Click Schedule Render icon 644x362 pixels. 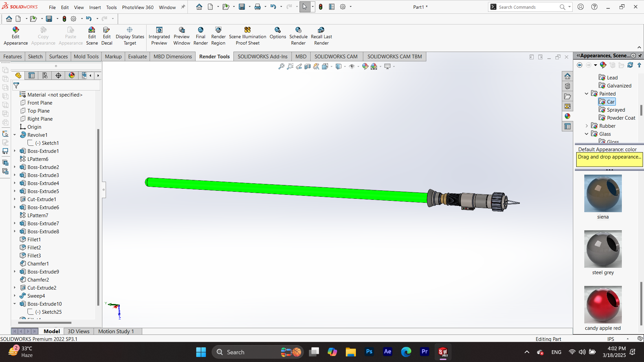[x=298, y=36]
